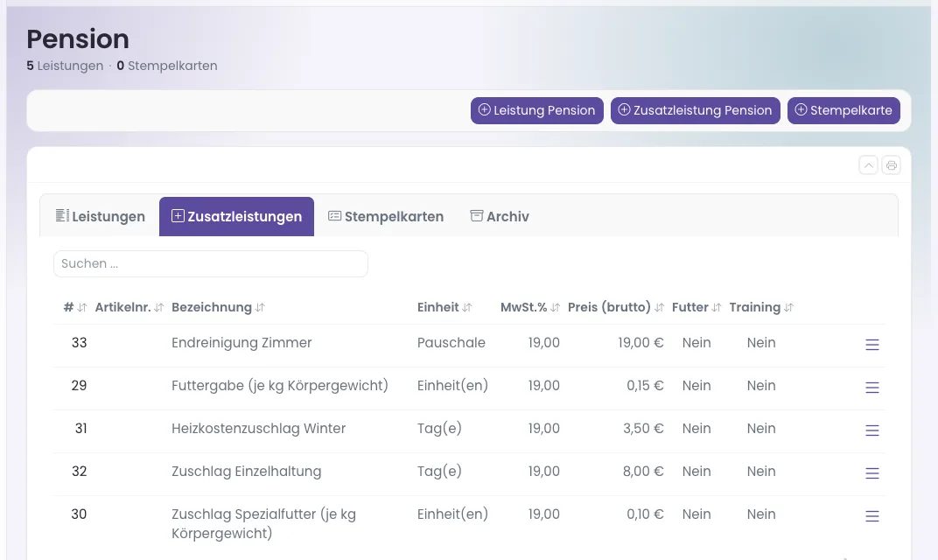Focus the Suchen search field

(x=211, y=264)
